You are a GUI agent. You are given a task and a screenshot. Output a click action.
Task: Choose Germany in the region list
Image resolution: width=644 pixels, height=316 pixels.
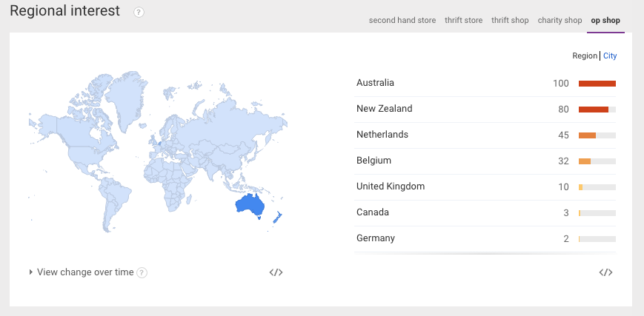(x=376, y=238)
